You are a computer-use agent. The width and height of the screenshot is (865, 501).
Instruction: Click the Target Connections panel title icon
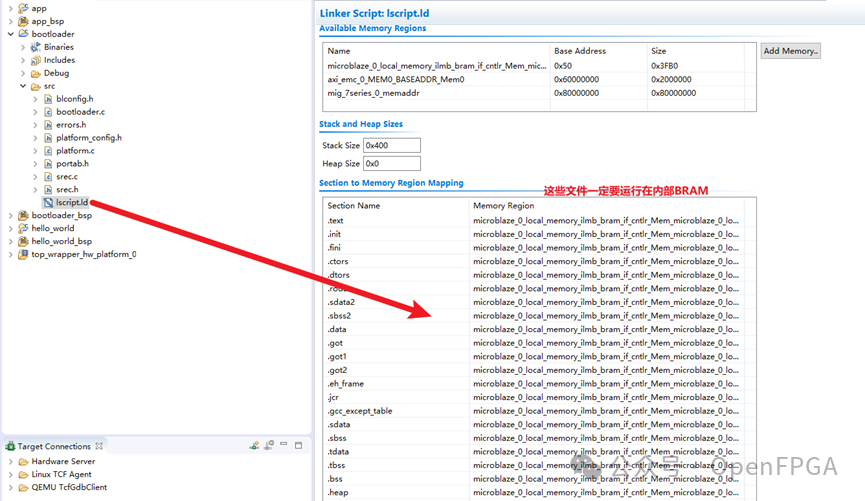tap(10, 446)
